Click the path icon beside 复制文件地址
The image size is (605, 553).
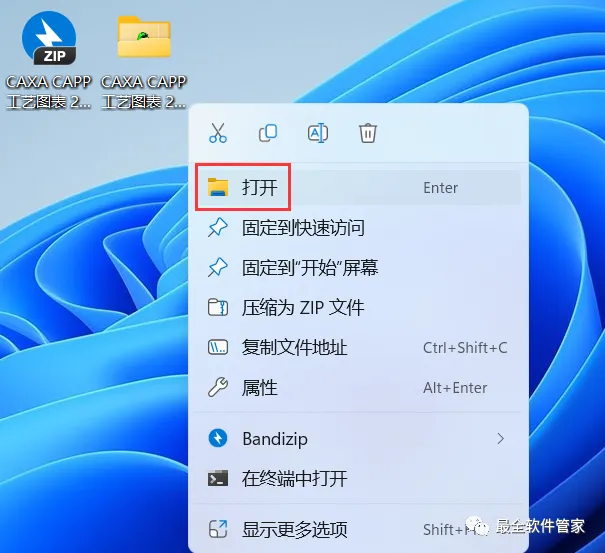(x=218, y=347)
